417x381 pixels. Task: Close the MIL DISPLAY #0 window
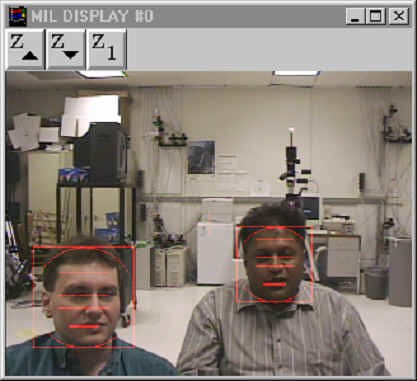pyautogui.click(x=399, y=16)
